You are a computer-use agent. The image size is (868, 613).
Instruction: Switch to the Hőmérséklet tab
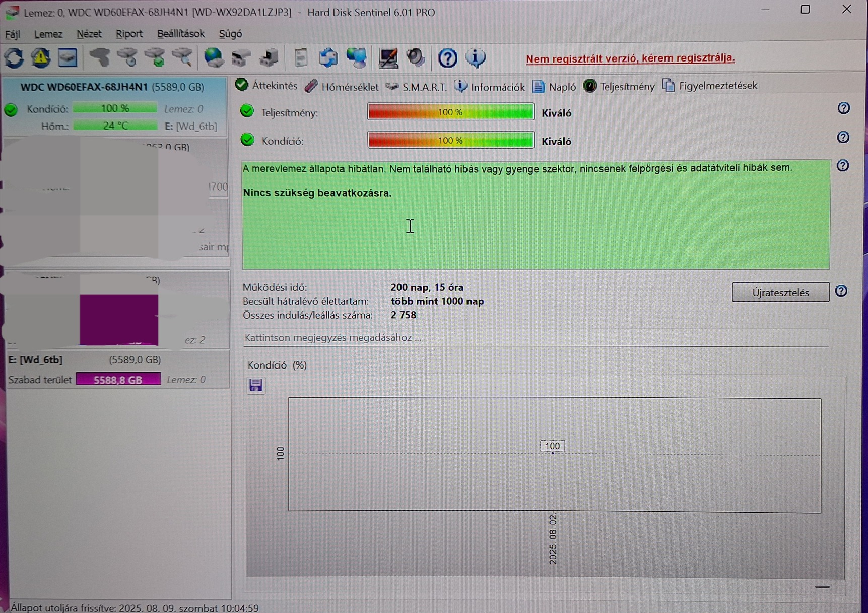pyautogui.click(x=342, y=87)
